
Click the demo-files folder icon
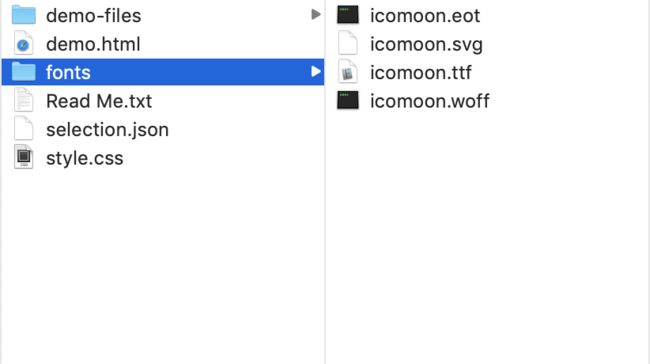[24, 15]
